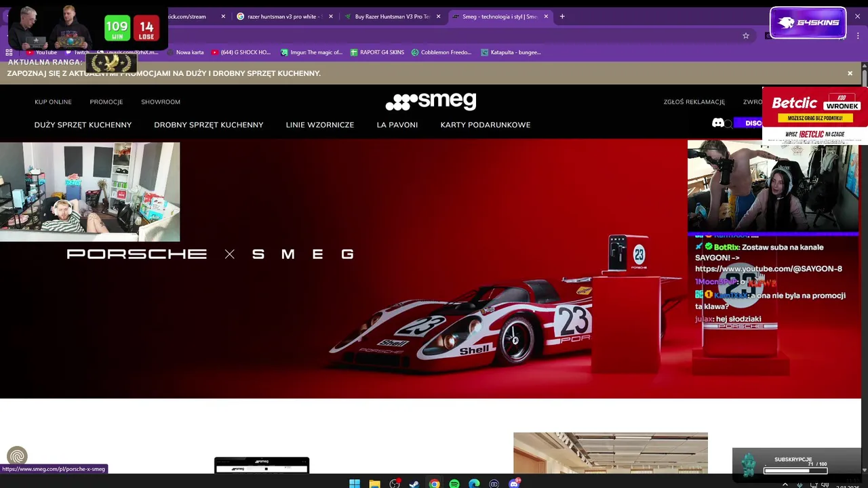868x488 pixels.
Task: Bookmark this page with the star icon
Action: (x=746, y=36)
